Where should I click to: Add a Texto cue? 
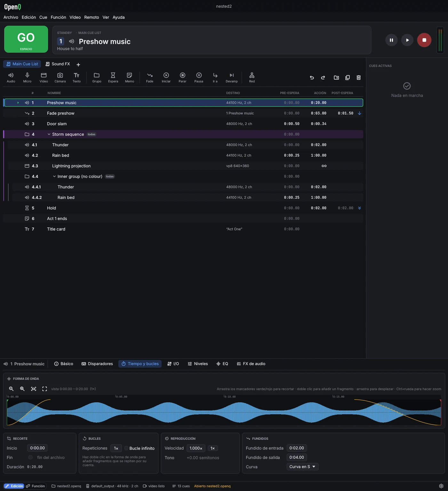point(76,77)
